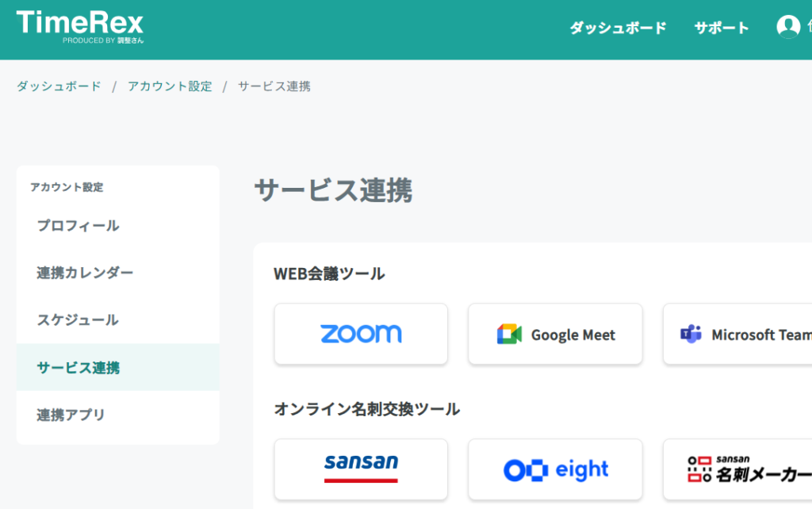Click the Sansan 名刺メーカー icon
This screenshot has height=509, width=812.
699,469
